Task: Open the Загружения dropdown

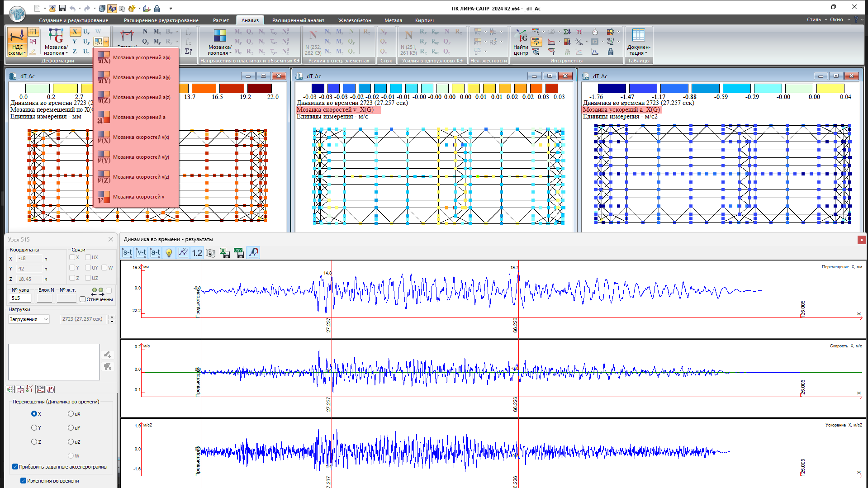Action: (x=28, y=319)
